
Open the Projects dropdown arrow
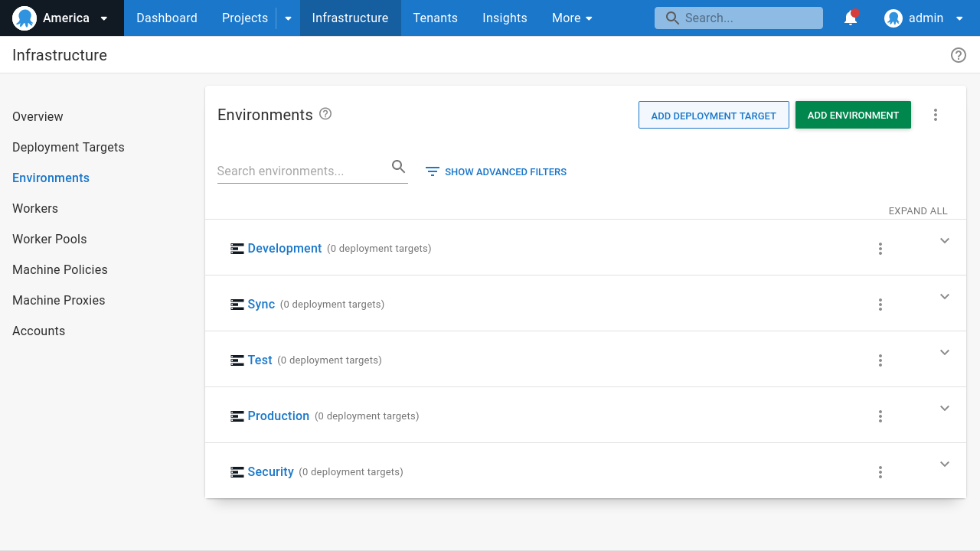(288, 18)
